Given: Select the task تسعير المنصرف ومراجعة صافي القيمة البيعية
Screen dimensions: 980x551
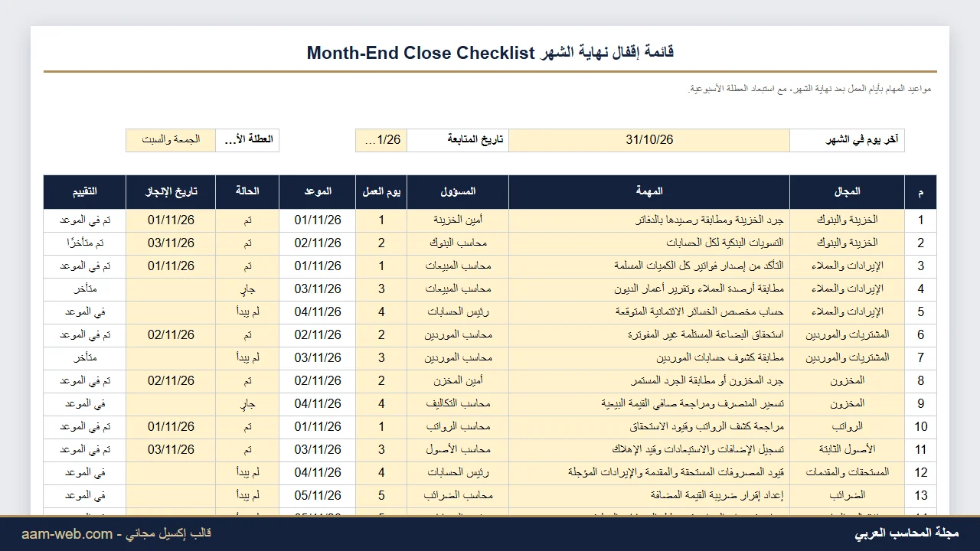Looking at the screenshot, I should click(x=649, y=404).
